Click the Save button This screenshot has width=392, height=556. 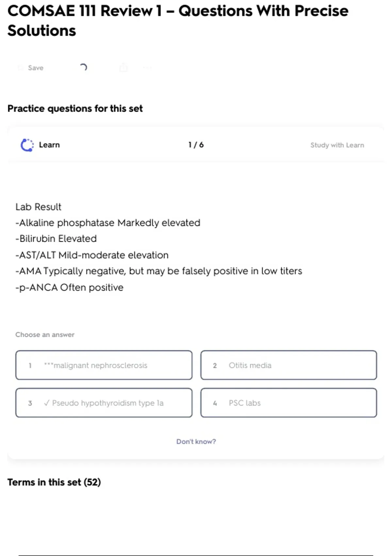(x=35, y=68)
